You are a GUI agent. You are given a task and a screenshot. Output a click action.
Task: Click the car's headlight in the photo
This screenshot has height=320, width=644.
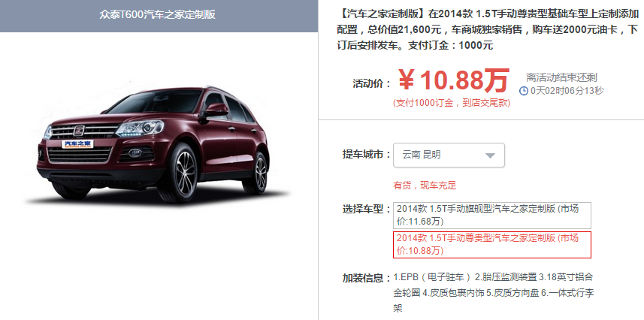[140, 128]
